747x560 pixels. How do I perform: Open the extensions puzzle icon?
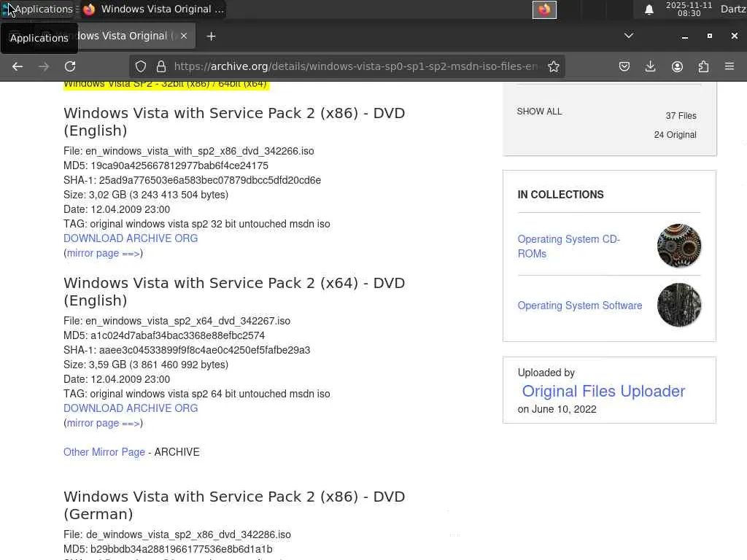703,66
